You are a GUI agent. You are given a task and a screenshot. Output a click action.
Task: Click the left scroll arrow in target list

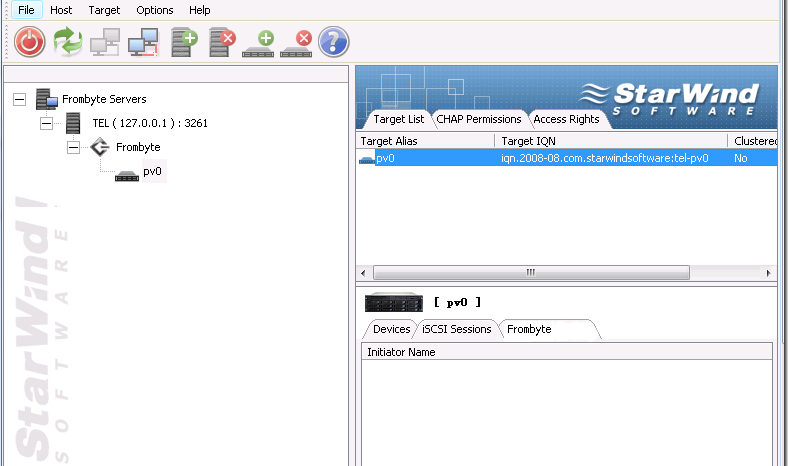363,273
